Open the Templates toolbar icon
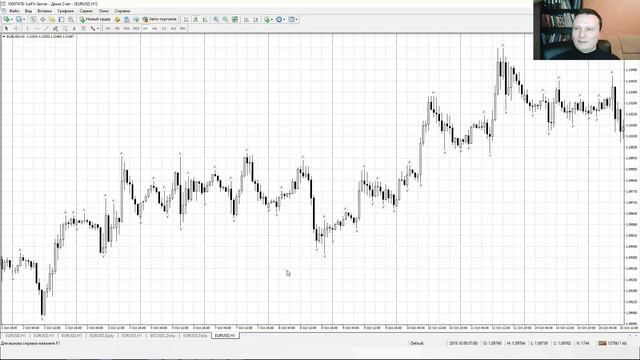Viewport: 640px width, 360px height. point(291,19)
